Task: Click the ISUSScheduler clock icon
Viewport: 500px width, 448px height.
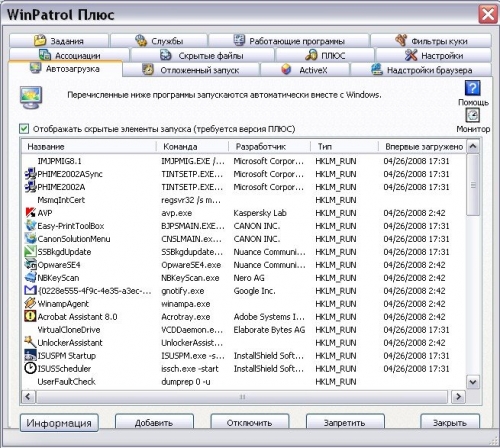Action: click(x=30, y=368)
